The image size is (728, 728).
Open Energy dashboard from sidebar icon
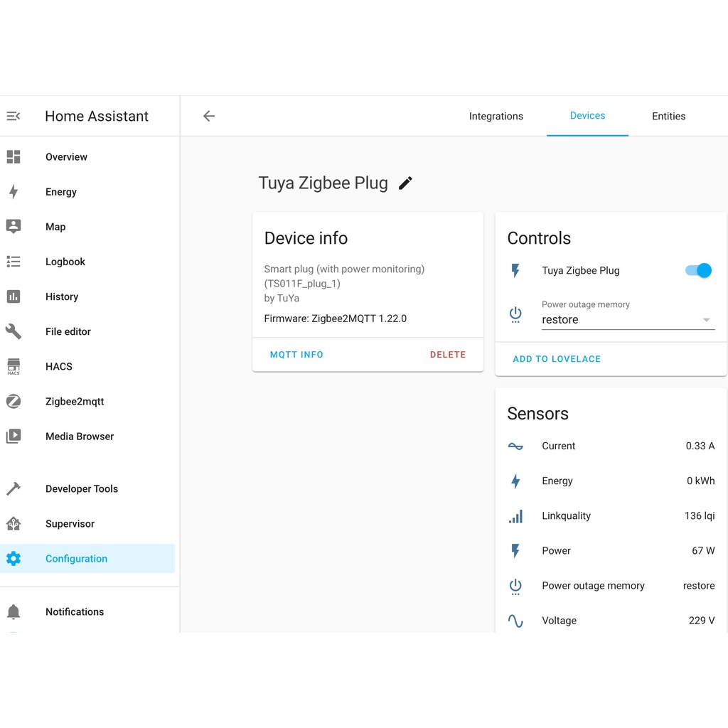tap(14, 192)
